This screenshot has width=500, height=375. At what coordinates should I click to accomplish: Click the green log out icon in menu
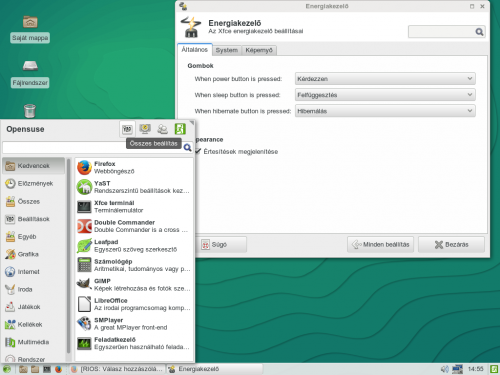180,129
